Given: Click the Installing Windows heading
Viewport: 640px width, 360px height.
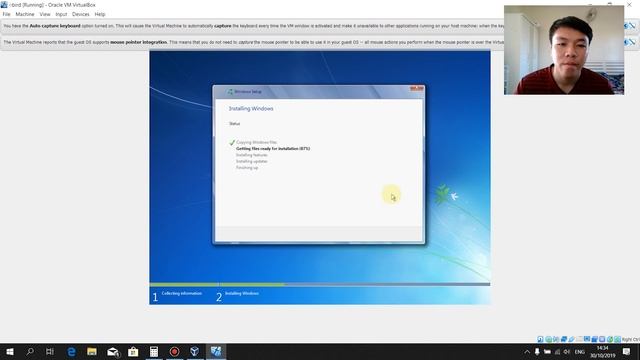Looking at the screenshot, I should [251, 109].
